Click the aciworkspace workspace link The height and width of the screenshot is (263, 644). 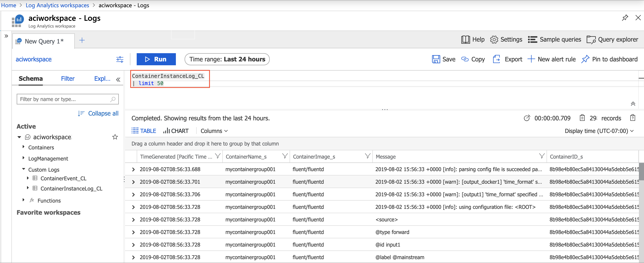(x=34, y=59)
